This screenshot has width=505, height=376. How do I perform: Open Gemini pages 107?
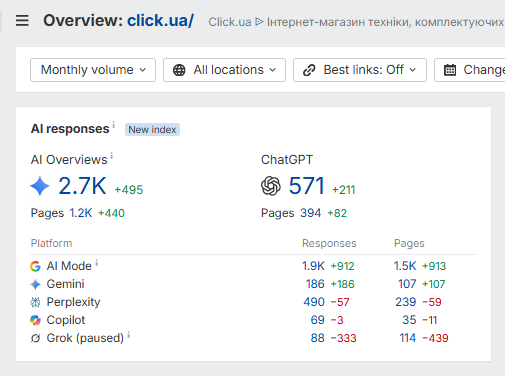pyautogui.click(x=407, y=284)
